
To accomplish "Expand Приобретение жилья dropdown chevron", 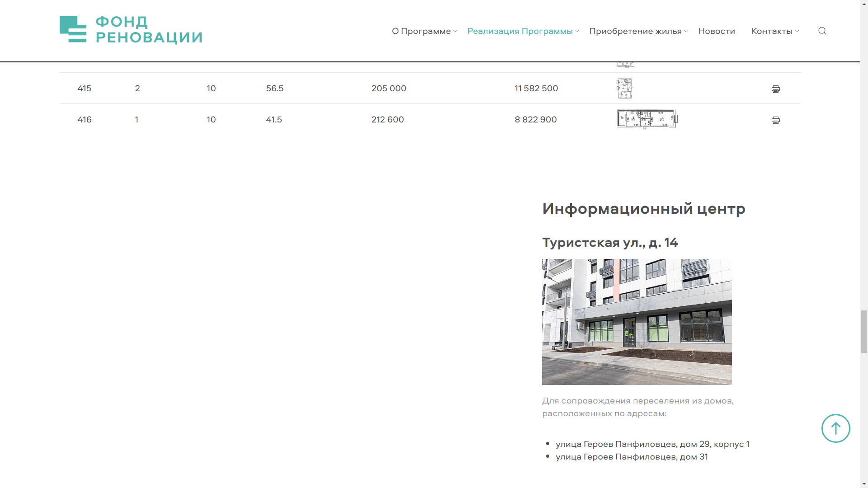I will (x=686, y=31).
